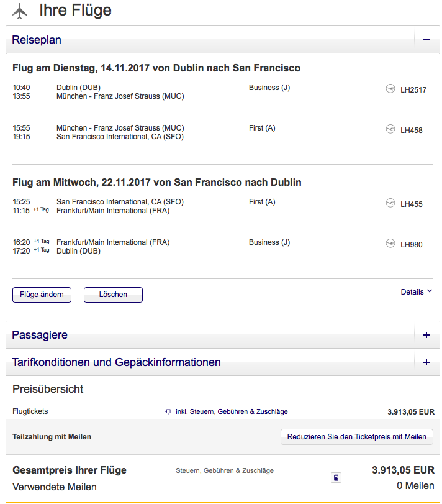Click the Reiseplan header title
The height and width of the screenshot is (504, 442).
[x=37, y=40]
